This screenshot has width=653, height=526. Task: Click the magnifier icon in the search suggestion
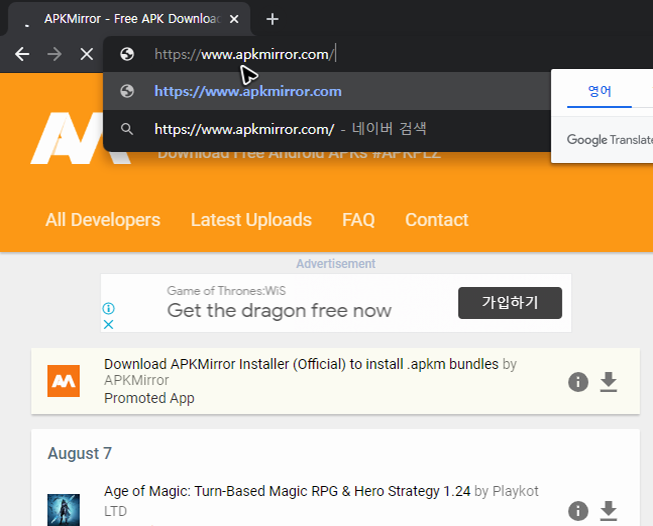point(127,129)
